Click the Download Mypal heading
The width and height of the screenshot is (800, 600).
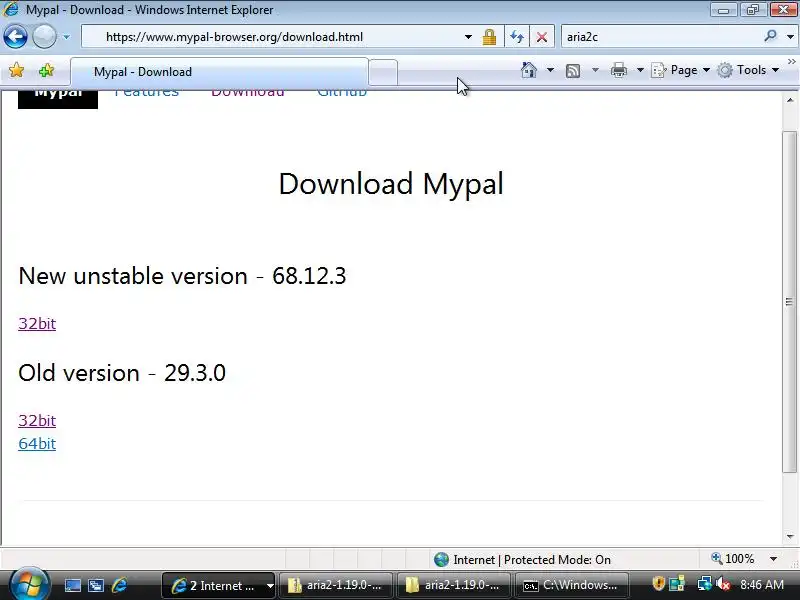coord(391,184)
